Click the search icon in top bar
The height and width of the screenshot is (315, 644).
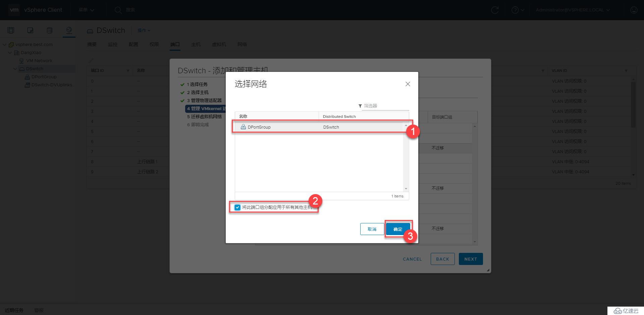click(x=118, y=10)
